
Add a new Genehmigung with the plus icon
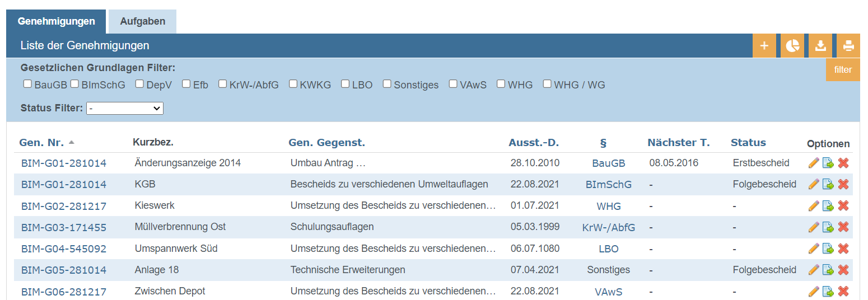coord(764,46)
